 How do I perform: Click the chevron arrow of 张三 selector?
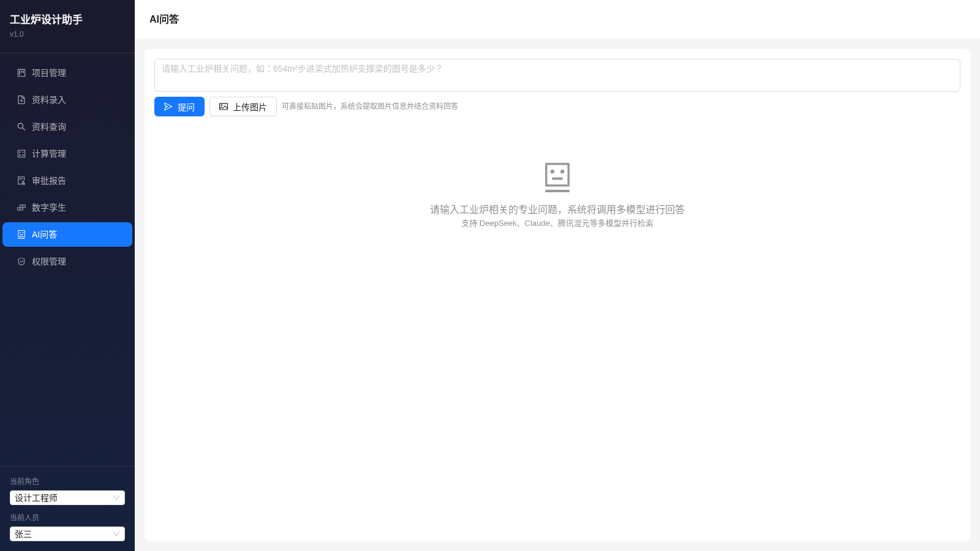pos(116,534)
